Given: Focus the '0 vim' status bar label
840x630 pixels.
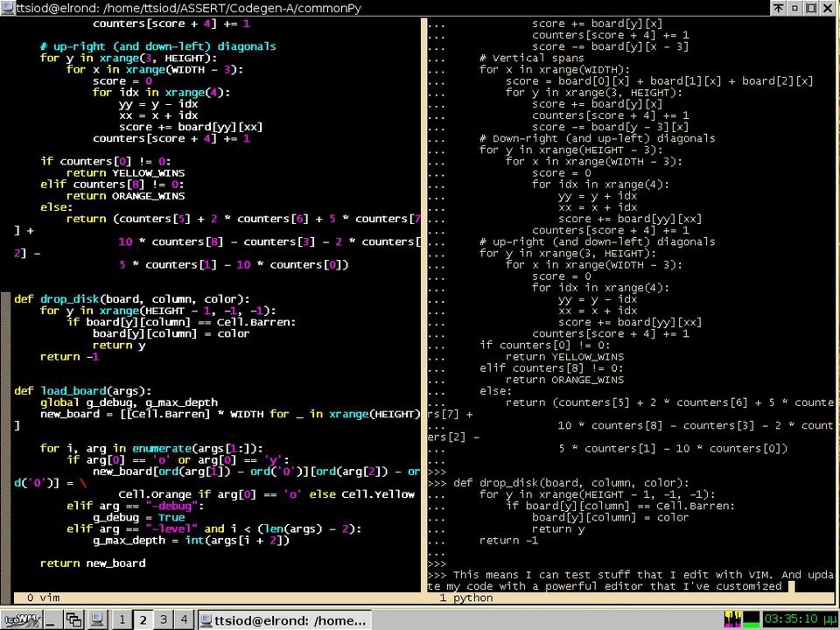Looking at the screenshot, I should (x=44, y=598).
